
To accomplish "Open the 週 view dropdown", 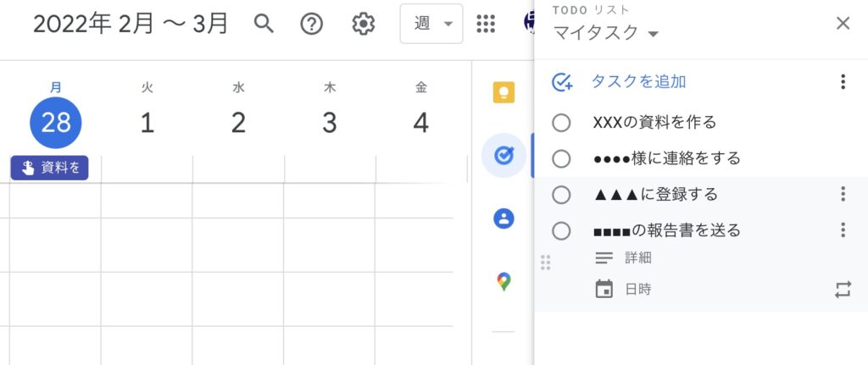I will click(x=431, y=24).
